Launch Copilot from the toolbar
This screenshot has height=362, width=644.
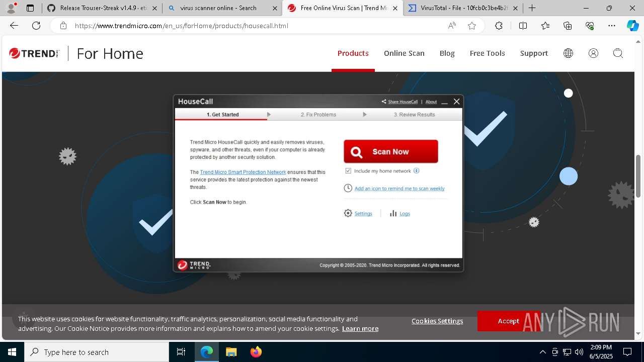coord(632,26)
